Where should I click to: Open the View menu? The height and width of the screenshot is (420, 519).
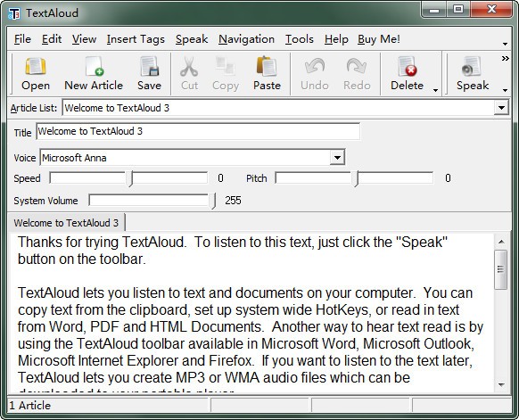(85, 39)
